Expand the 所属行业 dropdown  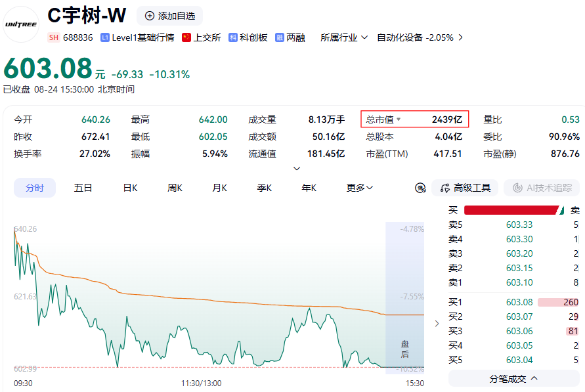[x=343, y=37]
